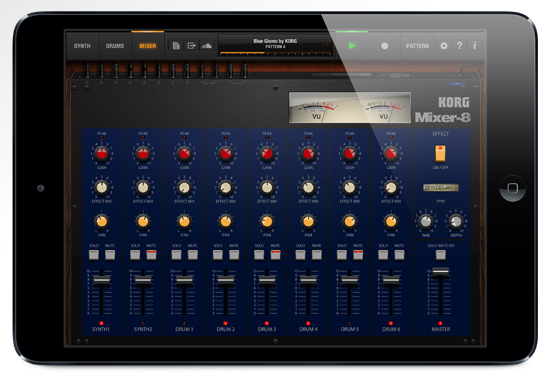Tap the SOLO/MUTE OFF button
Image resolution: width=550 pixels, height=375 pixels.
441,255
